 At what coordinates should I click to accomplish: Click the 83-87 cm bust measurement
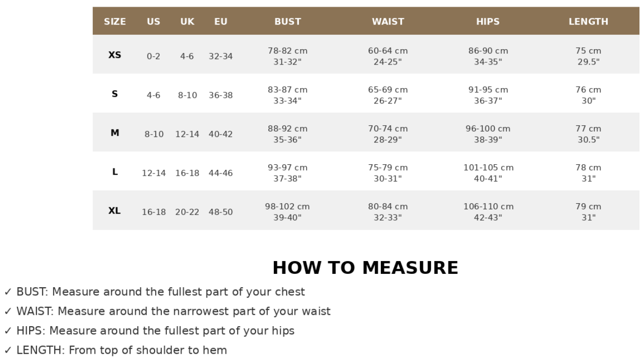(288, 90)
